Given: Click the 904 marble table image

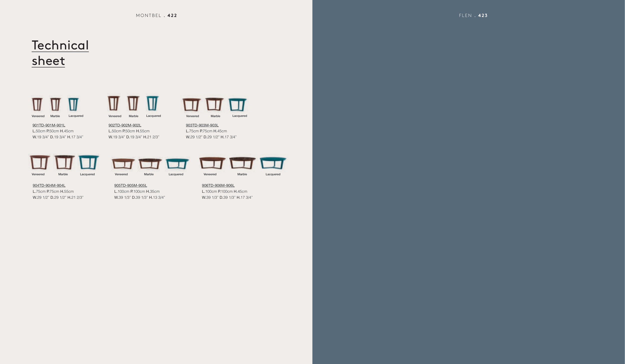Looking at the screenshot, I should [64, 162].
